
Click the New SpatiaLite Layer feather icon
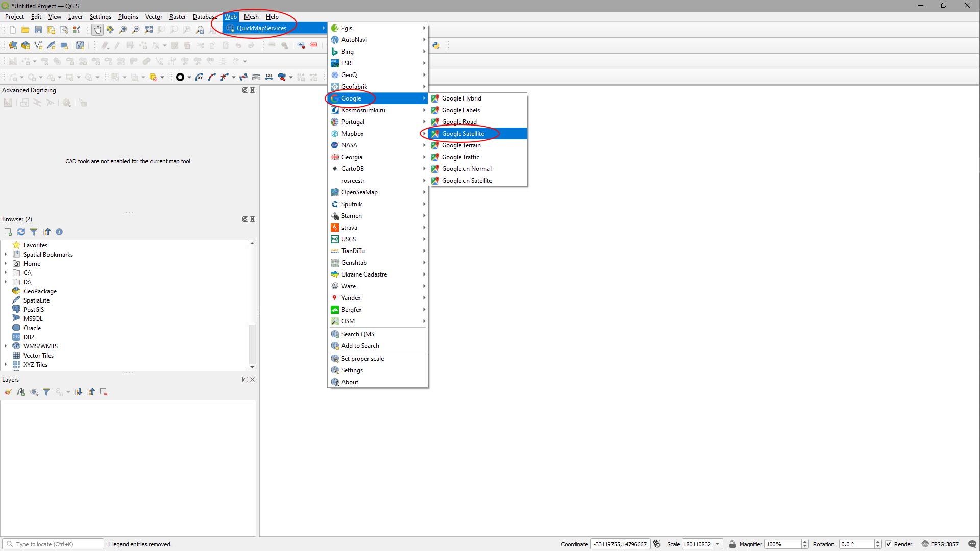[x=51, y=45]
